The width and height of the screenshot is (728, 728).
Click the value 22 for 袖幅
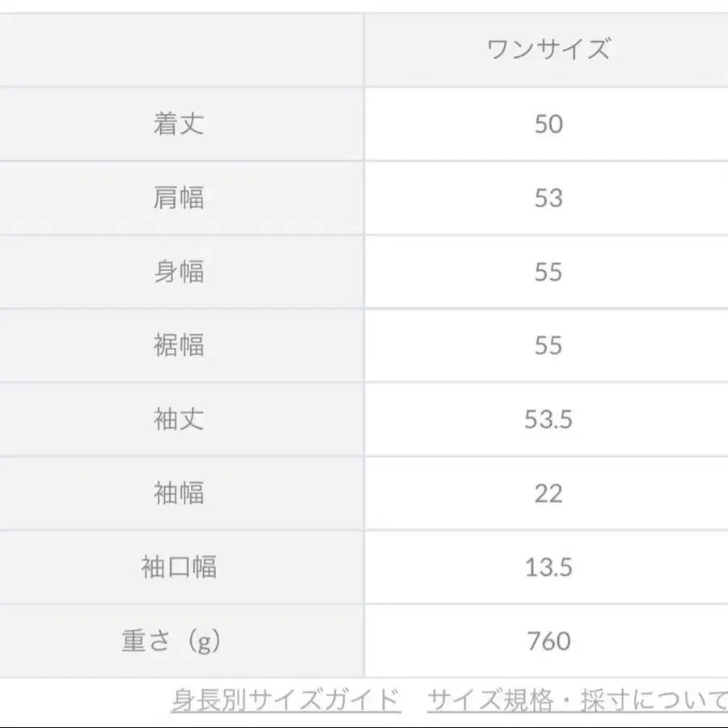[546, 493]
